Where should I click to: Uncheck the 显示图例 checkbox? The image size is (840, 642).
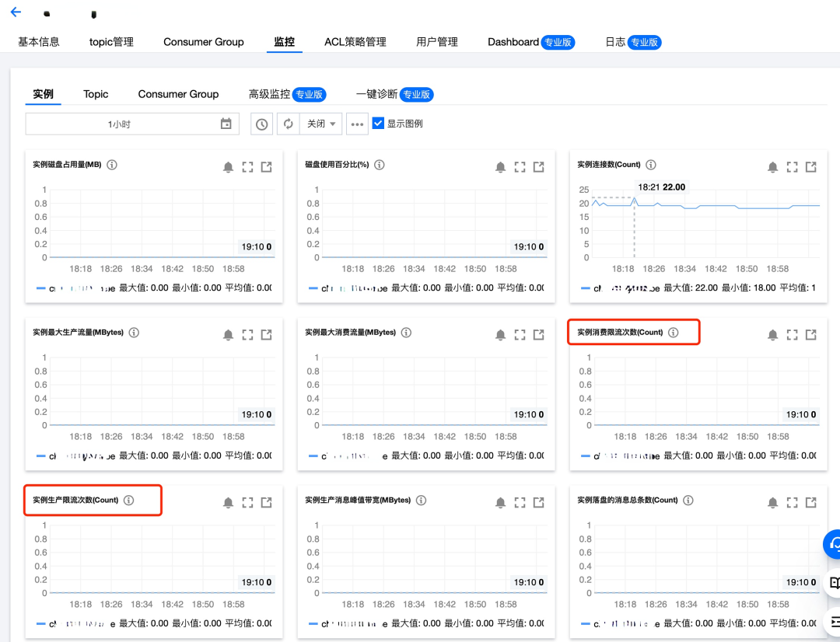(x=378, y=122)
